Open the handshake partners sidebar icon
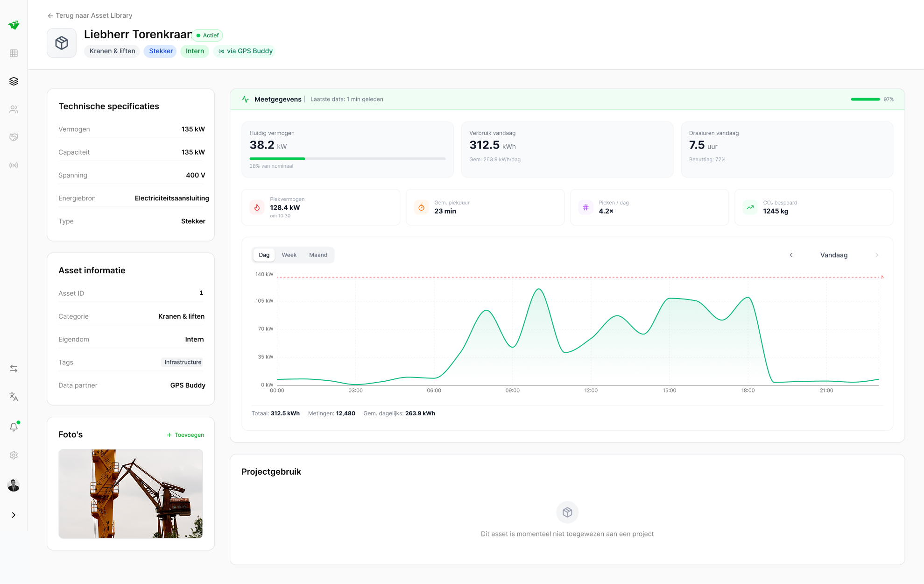 pyautogui.click(x=14, y=137)
